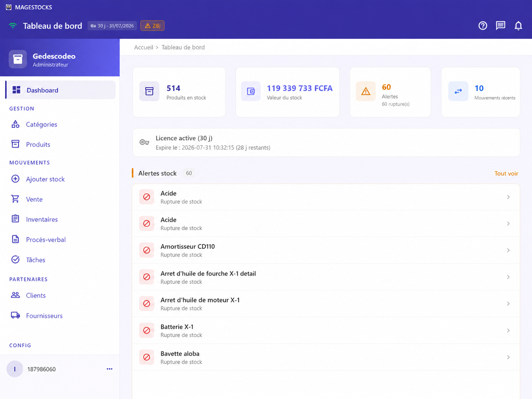Image resolution: width=532 pixels, height=399 pixels.
Task: Click the Tout voir link
Action: 506,173
